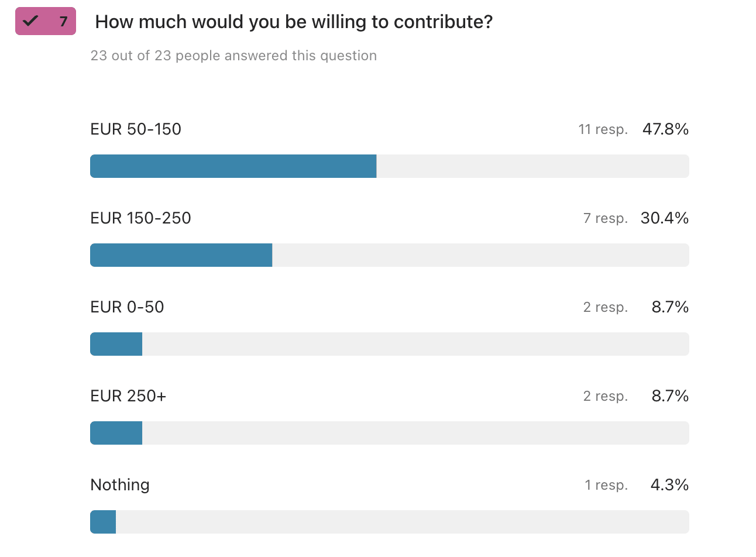
Task: Click the Nothing option blue progress bar
Action: (103, 522)
